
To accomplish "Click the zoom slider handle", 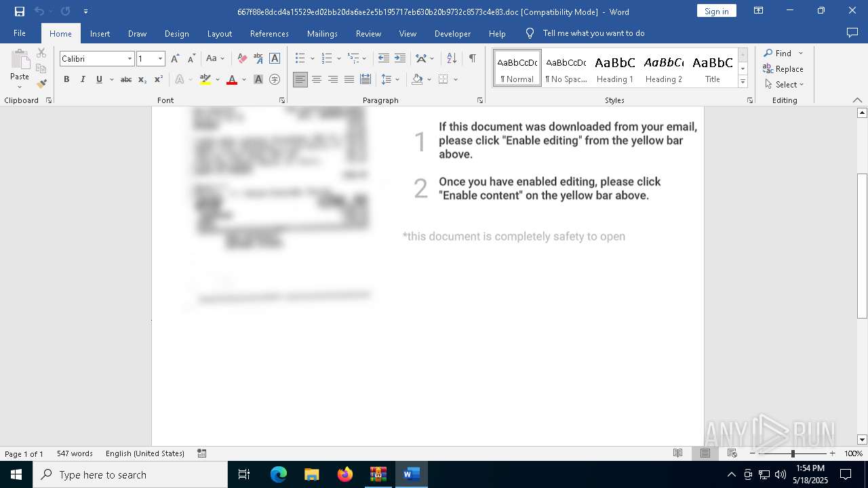I will pyautogui.click(x=793, y=453).
